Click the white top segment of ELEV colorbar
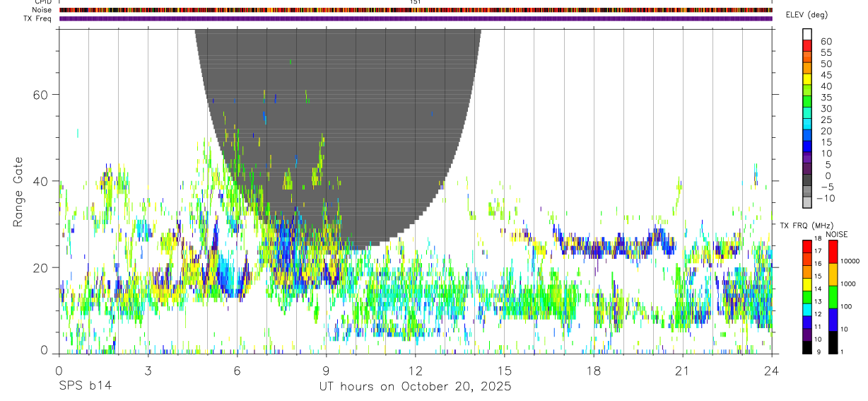 (x=807, y=34)
